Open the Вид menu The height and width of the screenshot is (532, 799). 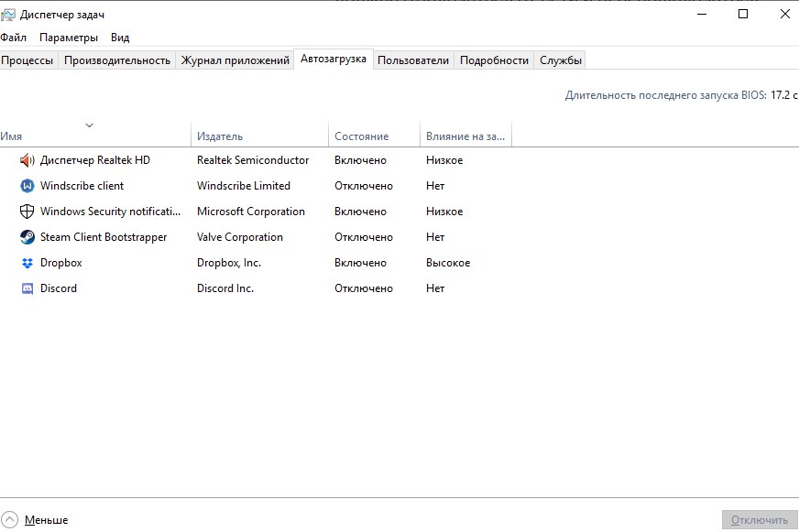point(120,38)
